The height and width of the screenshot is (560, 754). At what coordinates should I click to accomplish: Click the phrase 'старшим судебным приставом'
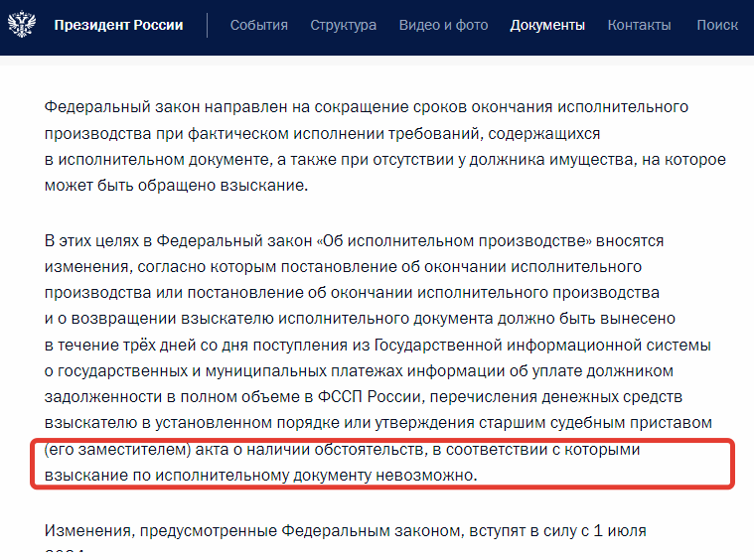[x=616, y=423]
